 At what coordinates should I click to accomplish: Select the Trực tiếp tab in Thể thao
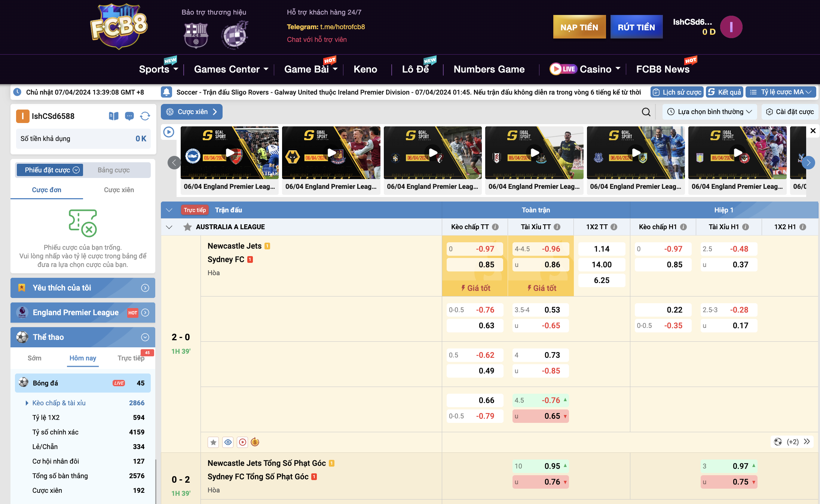131,358
